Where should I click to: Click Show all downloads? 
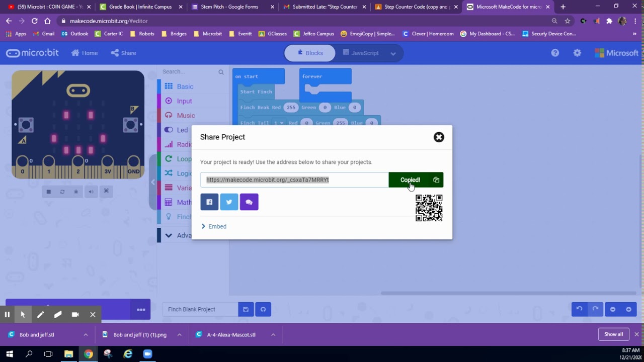(613, 334)
